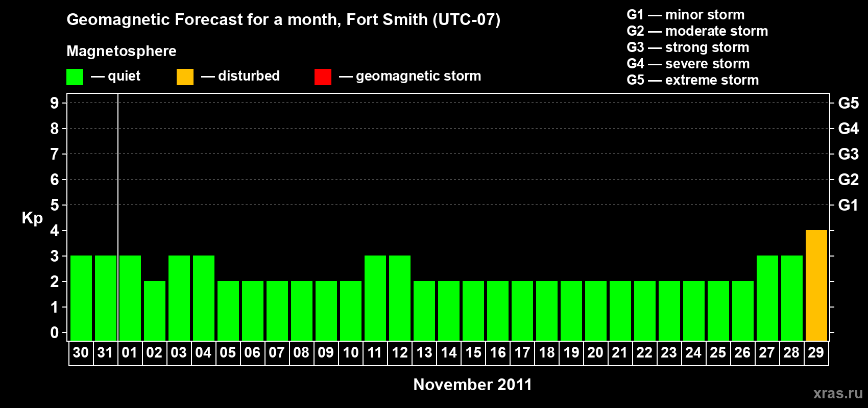868x408 pixels.
Task: Click the date cell '28'
Action: [791, 353]
